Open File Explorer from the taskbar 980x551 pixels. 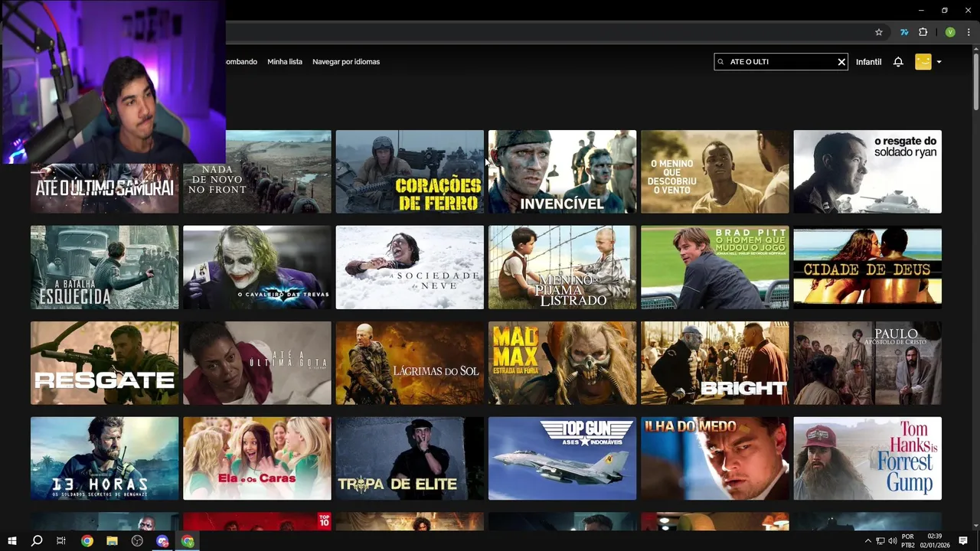point(112,541)
